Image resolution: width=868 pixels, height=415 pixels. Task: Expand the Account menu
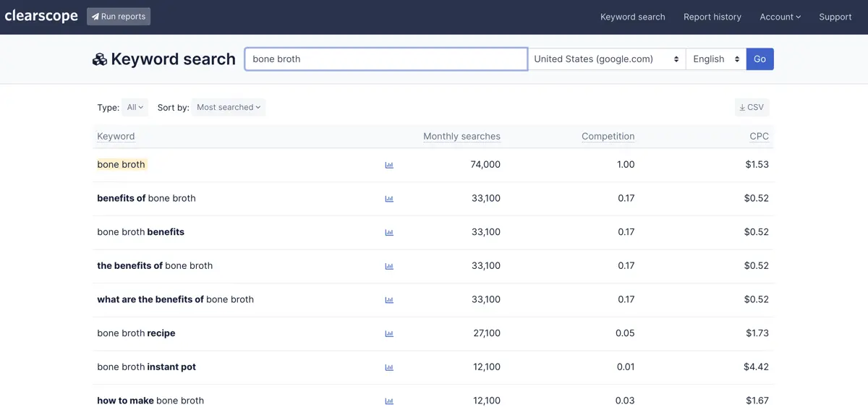(780, 17)
